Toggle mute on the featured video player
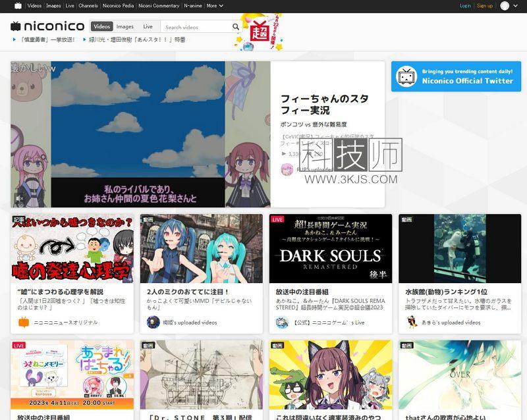Screen dimensions: 527x420 tap(20, 199)
